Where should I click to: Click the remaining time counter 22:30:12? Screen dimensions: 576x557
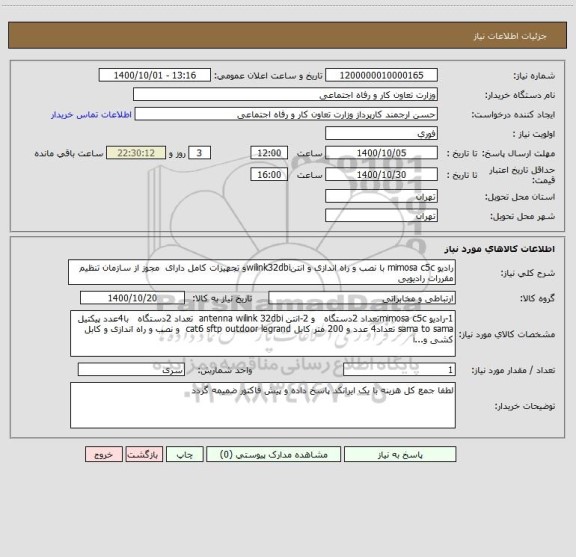pyautogui.click(x=136, y=153)
